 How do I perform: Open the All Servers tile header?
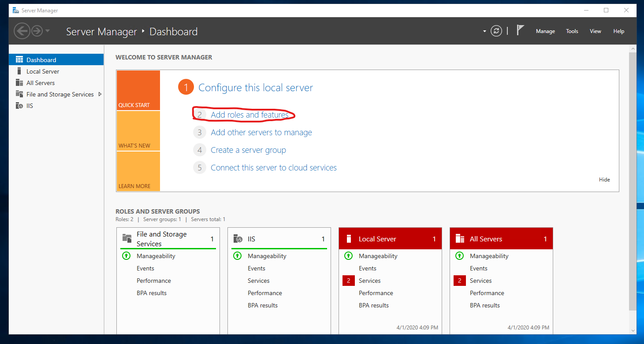pos(501,239)
